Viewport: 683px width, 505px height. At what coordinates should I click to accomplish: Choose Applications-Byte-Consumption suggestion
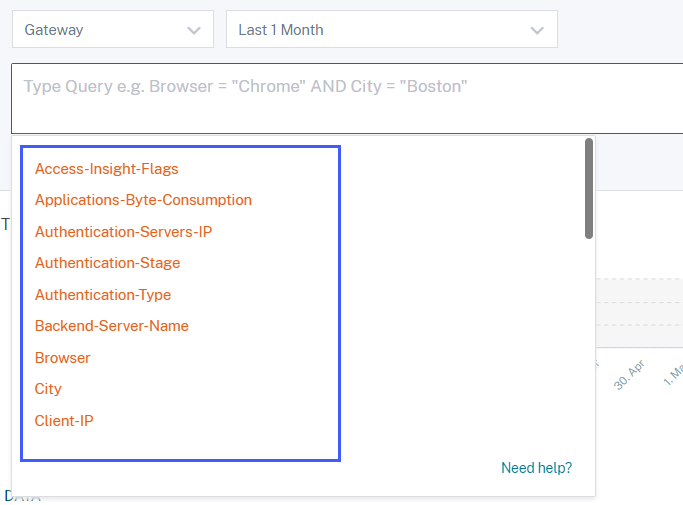pos(143,200)
